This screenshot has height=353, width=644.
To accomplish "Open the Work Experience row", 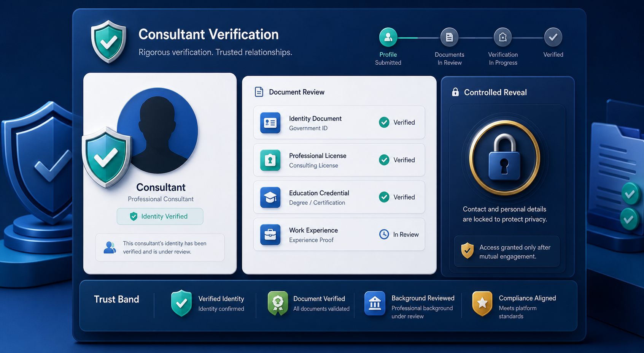I will 339,234.
